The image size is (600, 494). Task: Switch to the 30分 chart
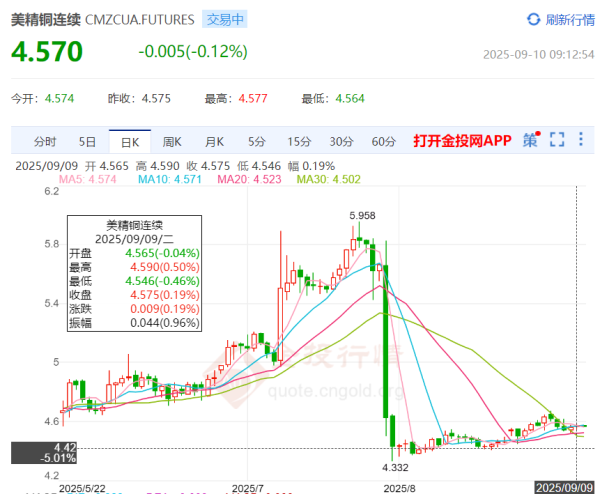341,141
